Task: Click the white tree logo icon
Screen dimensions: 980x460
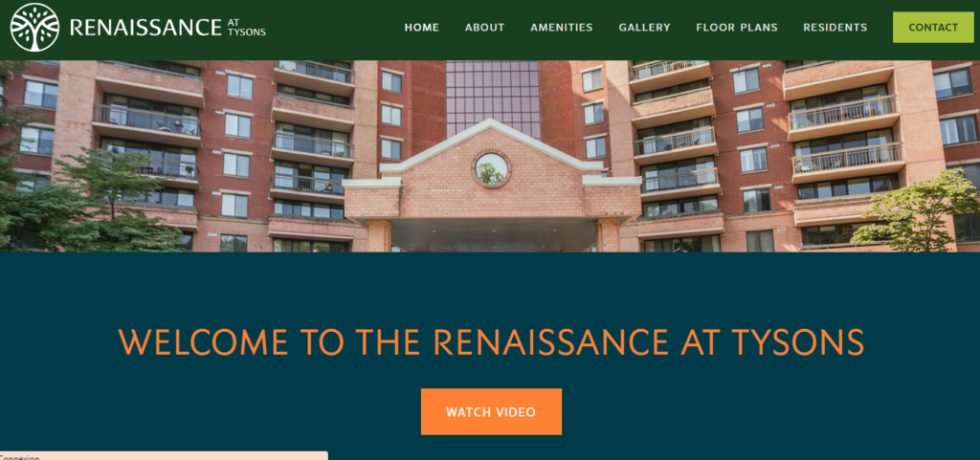Action: point(35,28)
